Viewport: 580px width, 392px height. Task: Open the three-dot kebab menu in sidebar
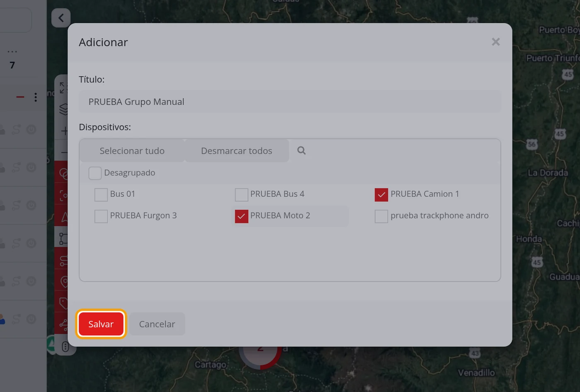pos(36,97)
